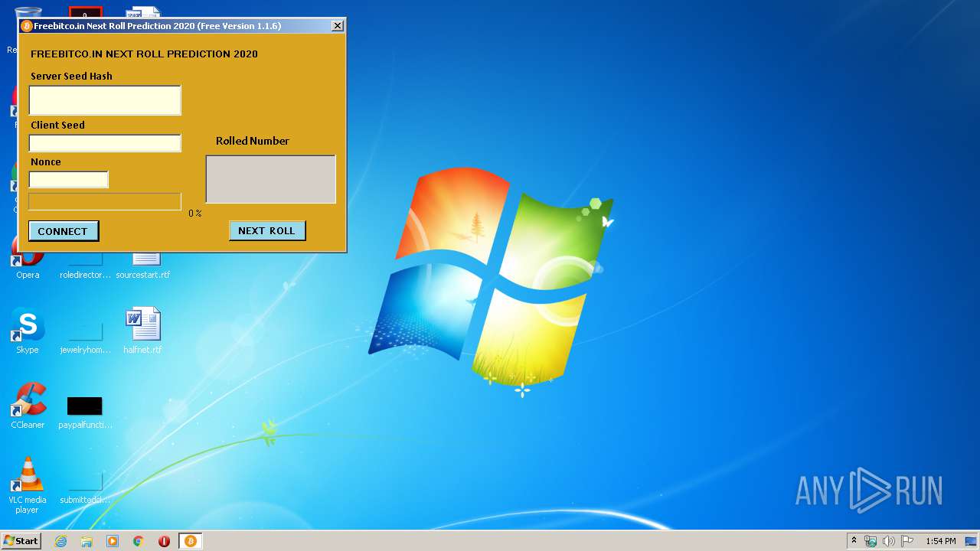The height and width of the screenshot is (551, 980).
Task: Focus the Server Seed Hash field
Action: (105, 100)
